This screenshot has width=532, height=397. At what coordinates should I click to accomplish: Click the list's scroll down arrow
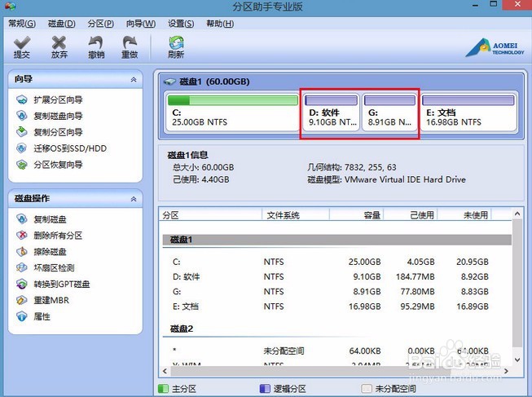[517, 360]
